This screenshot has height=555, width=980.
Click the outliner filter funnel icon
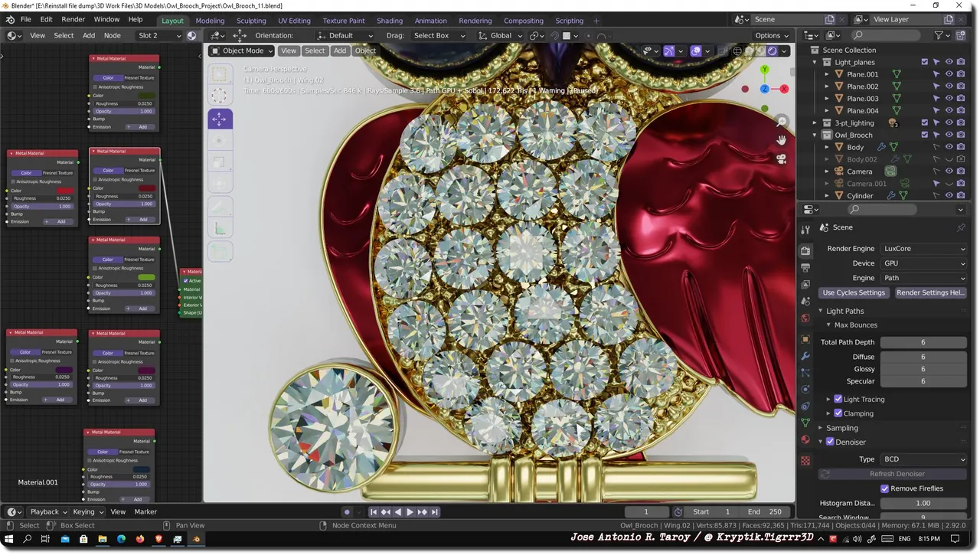click(939, 35)
